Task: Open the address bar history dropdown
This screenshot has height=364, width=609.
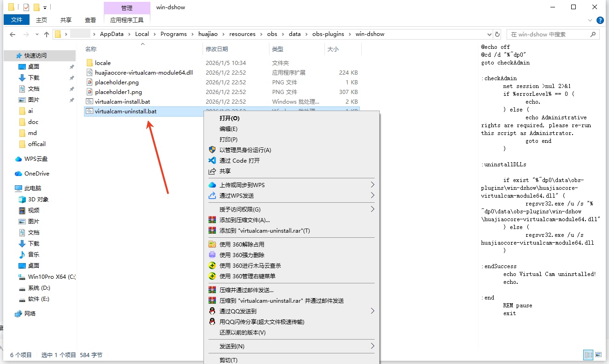Action: click(488, 34)
